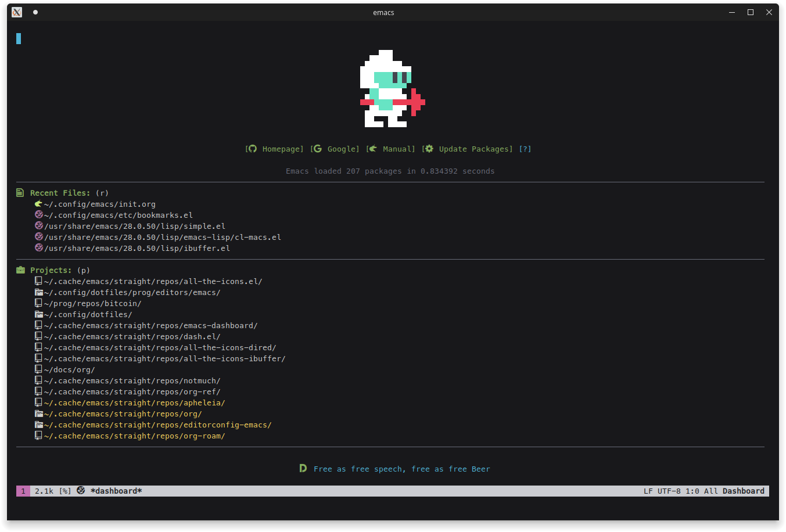Click the Recent Files document icon
786x532 pixels.
(x=20, y=193)
